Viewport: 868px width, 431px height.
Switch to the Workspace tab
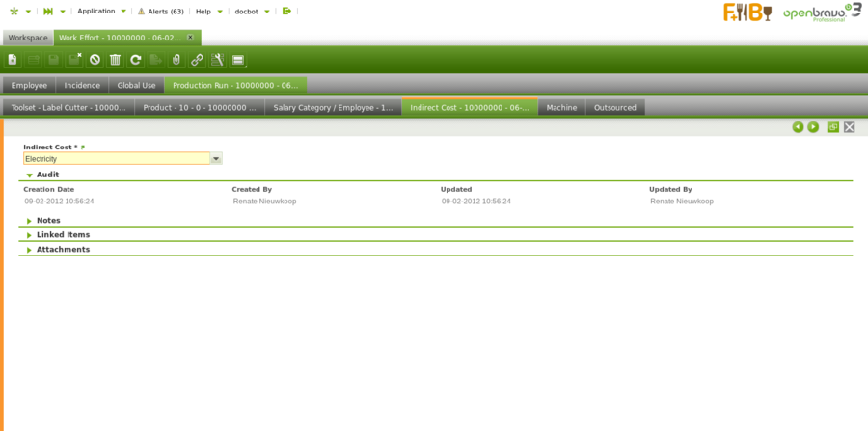28,38
